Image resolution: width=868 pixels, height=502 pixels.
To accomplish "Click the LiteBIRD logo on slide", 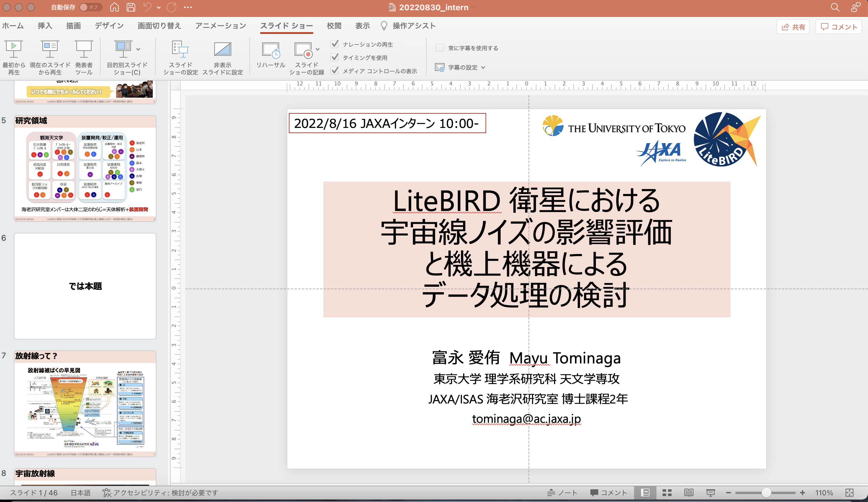I will [727, 139].
